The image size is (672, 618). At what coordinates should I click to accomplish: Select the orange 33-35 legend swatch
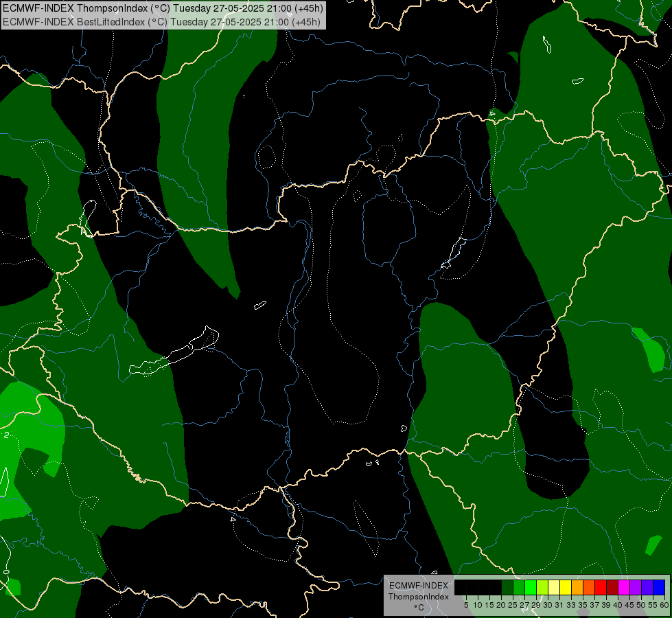[577, 587]
